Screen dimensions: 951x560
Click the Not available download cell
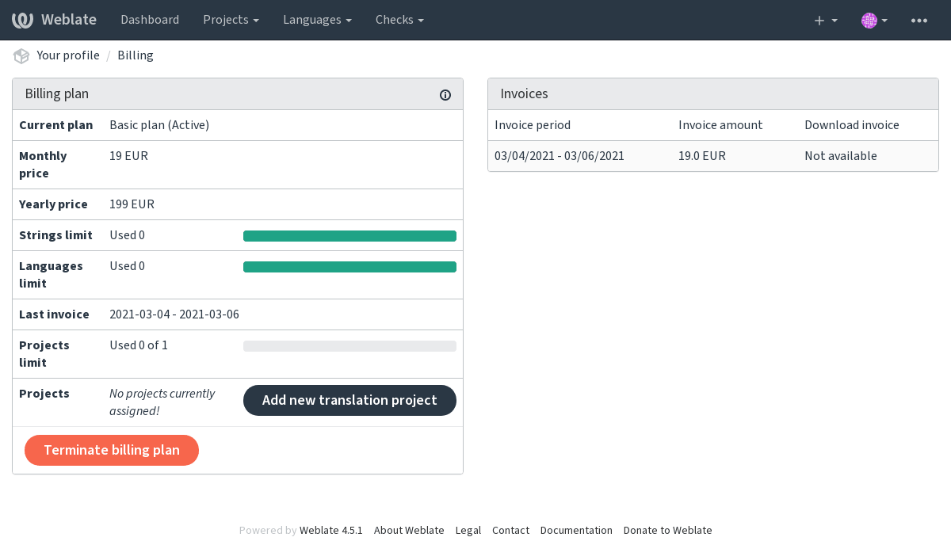click(x=841, y=156)
